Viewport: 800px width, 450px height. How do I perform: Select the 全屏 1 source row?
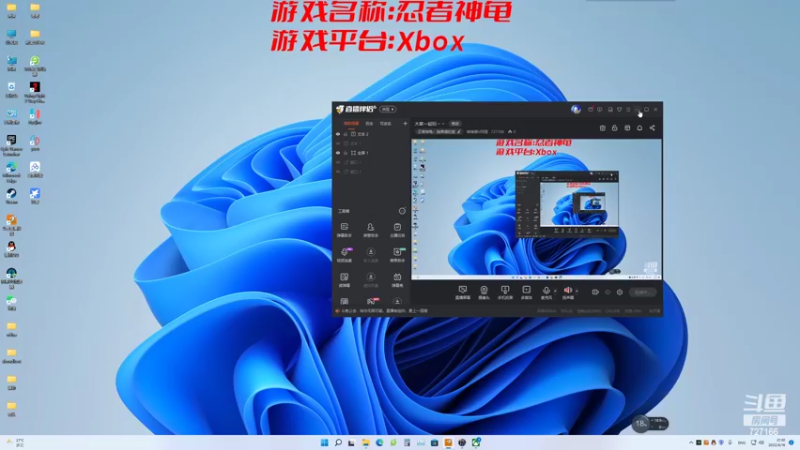coord(371,153)
